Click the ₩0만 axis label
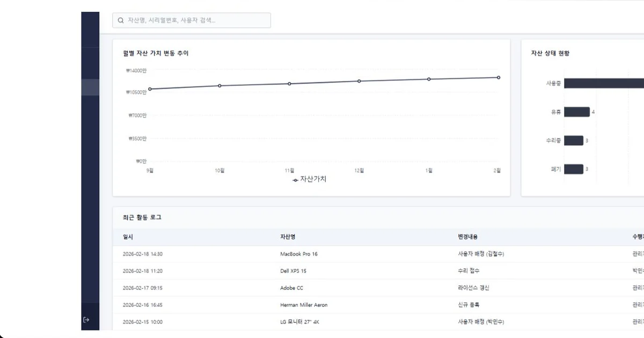This screenshot has width=644, height=338. (141, 161)
